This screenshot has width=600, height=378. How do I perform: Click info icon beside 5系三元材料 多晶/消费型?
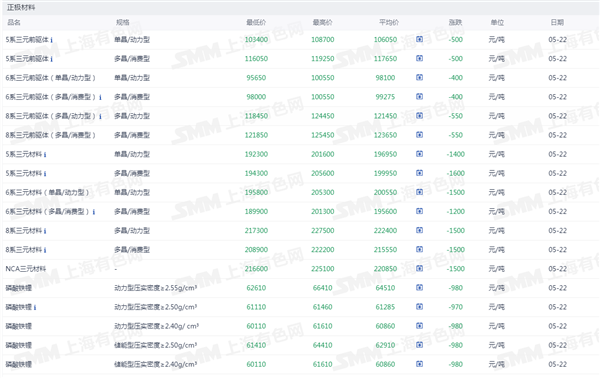click(45, 174)
